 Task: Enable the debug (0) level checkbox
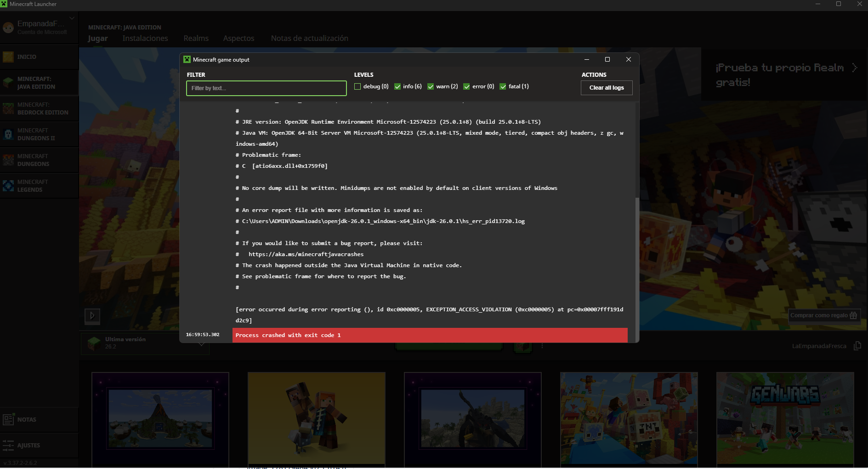click(357, 86)
